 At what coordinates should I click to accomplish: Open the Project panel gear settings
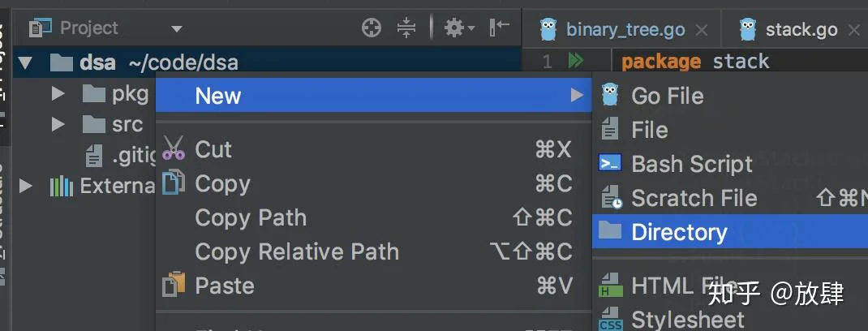coord(459,28)
